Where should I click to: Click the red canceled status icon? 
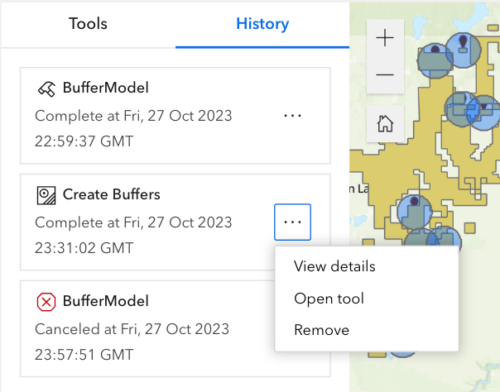click(46, 302)
